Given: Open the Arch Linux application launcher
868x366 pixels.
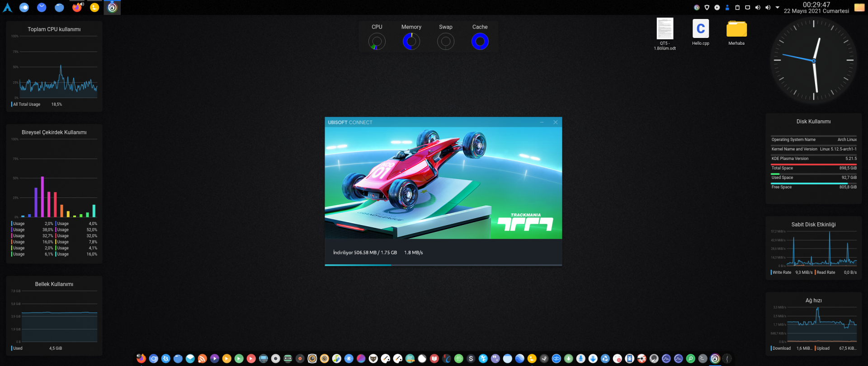Looking at the screenshot, I should point(8,7).
